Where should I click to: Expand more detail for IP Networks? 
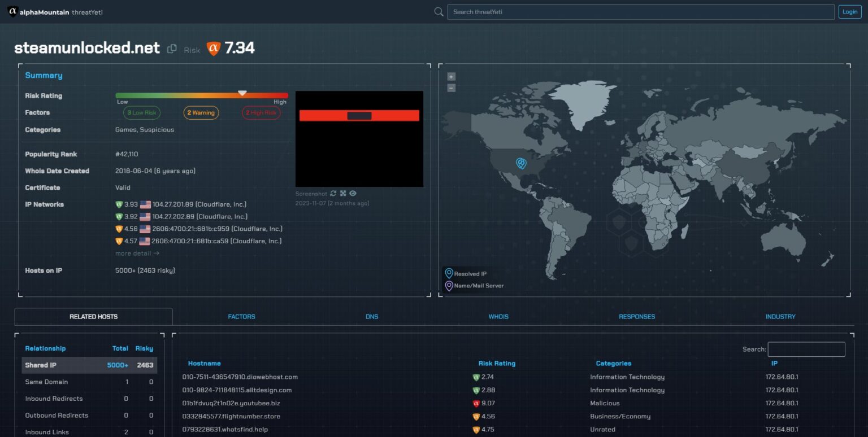[x=137, y=254]
